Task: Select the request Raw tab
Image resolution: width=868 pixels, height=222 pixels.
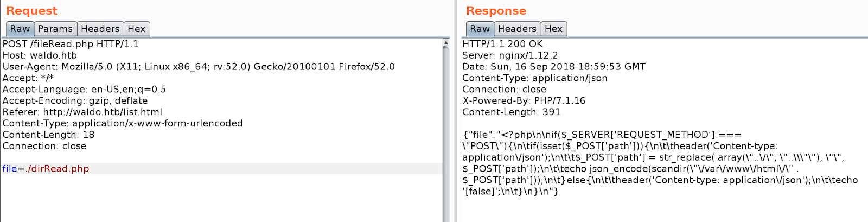Action: tap(20, 29)
